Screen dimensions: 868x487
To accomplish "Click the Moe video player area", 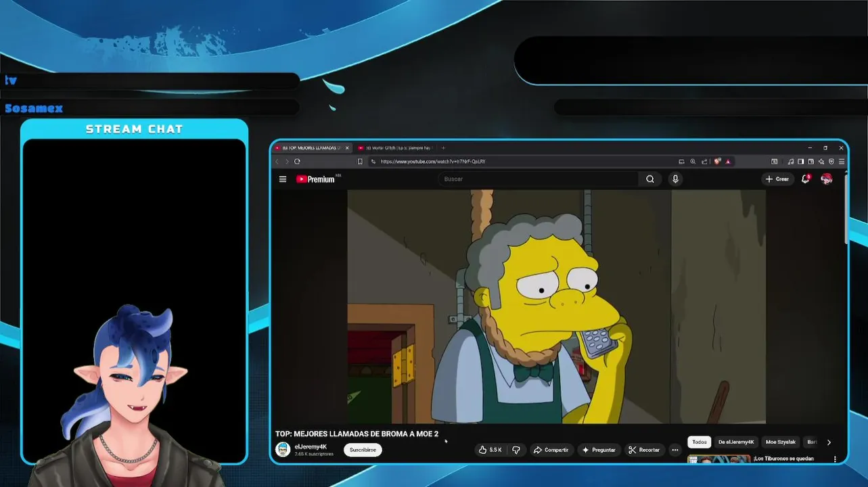I will [556, 306].
